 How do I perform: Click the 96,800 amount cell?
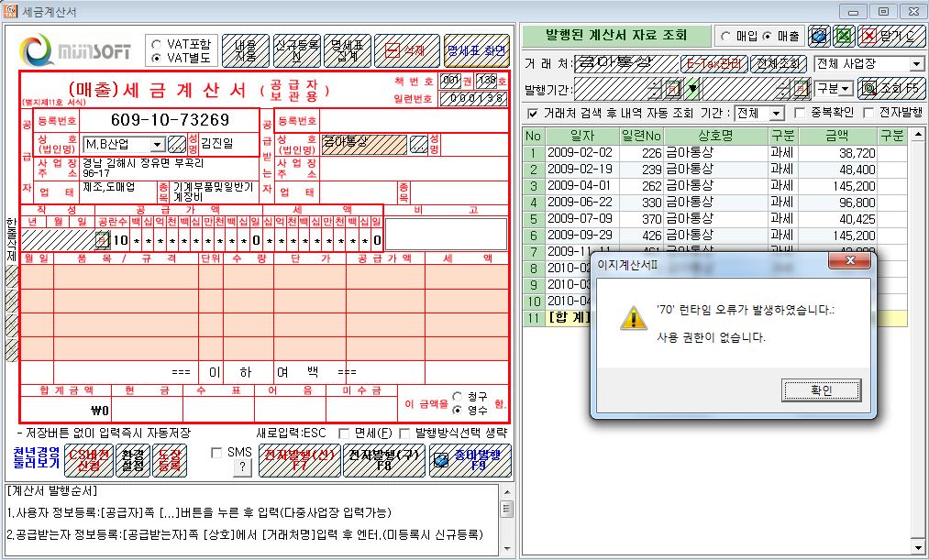[x=837, y=203]
